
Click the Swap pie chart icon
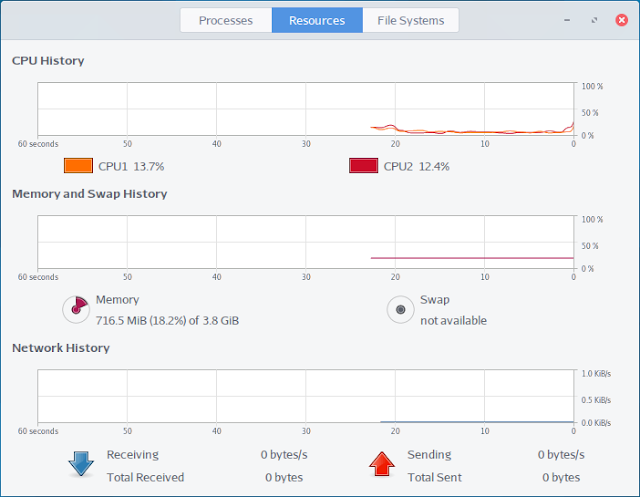point(400,310)
